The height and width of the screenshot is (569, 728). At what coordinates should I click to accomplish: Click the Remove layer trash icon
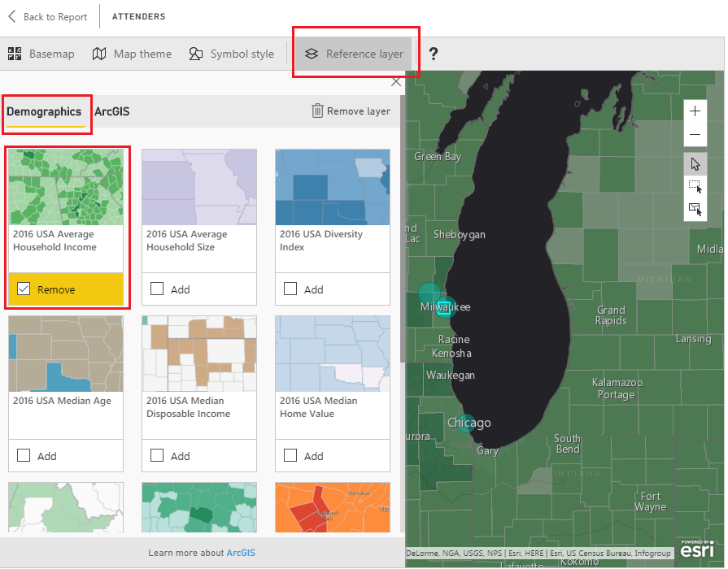(317, 111)
